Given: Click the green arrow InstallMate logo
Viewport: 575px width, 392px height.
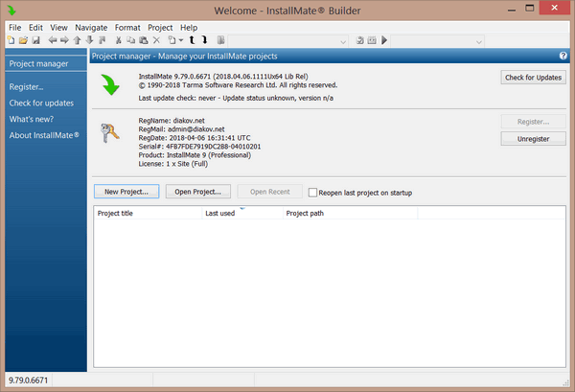Looking at the screenshot, I should point(110,84).
